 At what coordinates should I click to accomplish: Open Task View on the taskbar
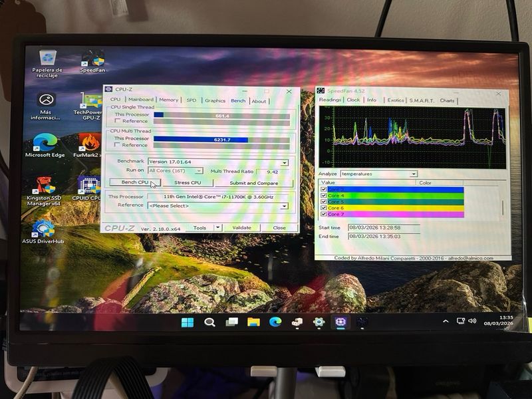click(231, 322)
